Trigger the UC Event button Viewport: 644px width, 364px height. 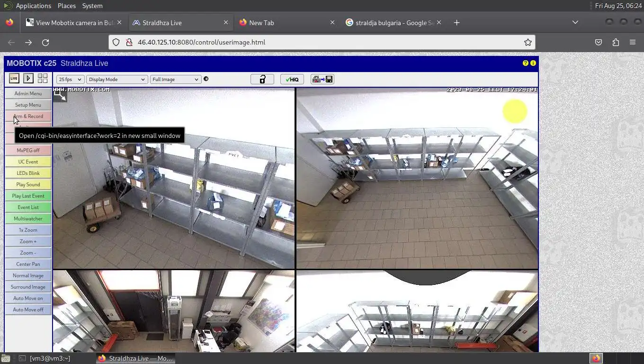[x=28, y=162]
